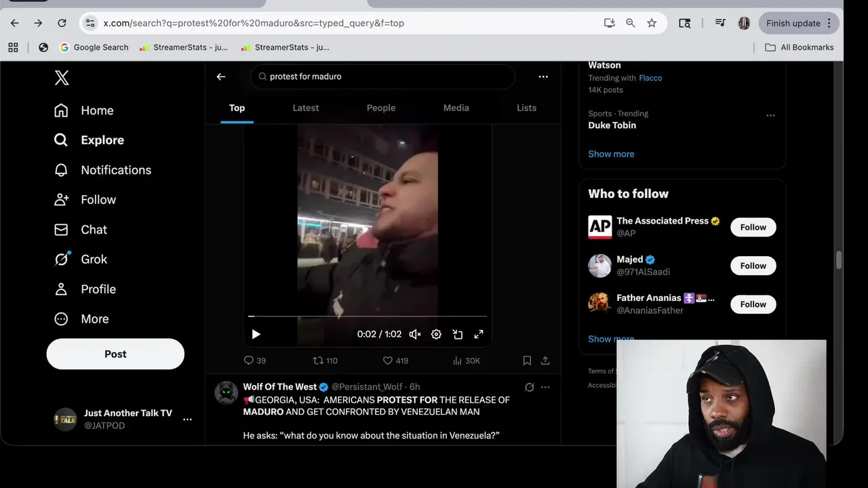Open options for Duke Tobin trend
Screen dimensions: 868x488
770,115
